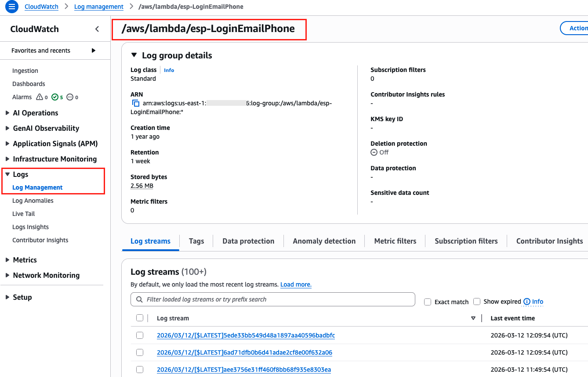Click the Last event time column header
Image resolution: width=588 pixels, height=377 pixels.
512,318
